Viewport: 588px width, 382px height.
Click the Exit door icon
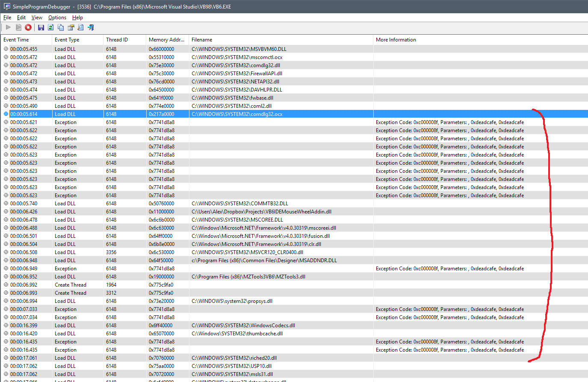coord(91,27)
